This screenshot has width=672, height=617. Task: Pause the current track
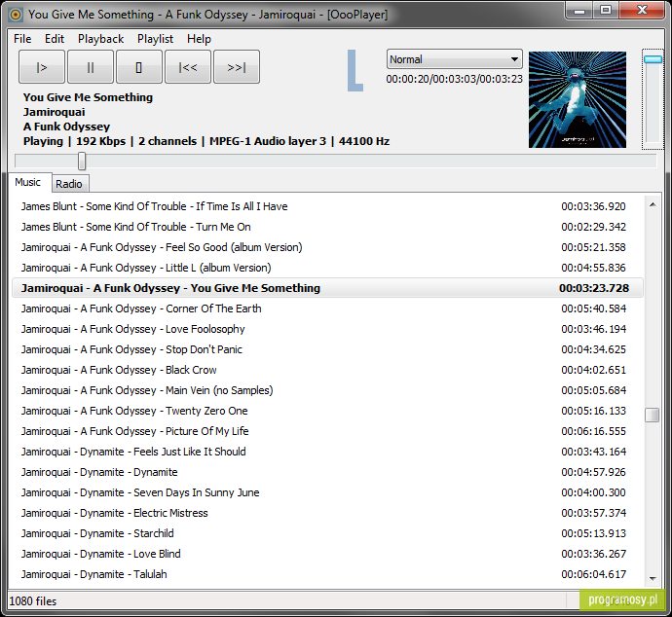point(91,67)
